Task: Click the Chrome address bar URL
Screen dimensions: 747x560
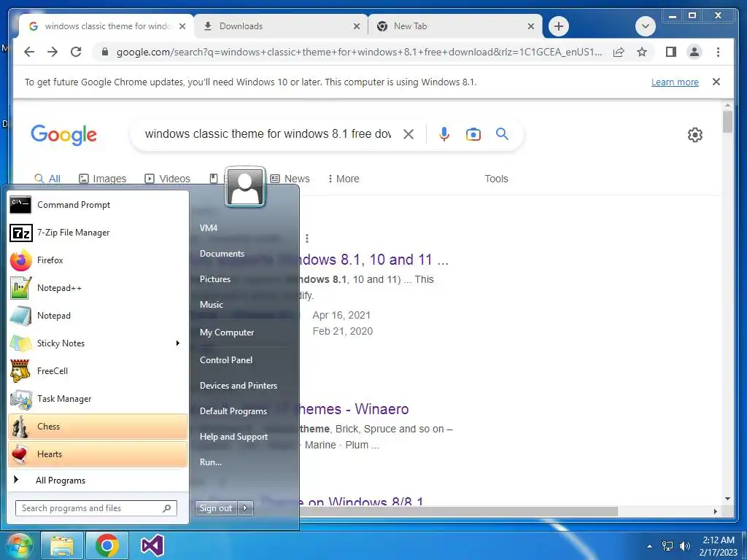Action: pyautogui.click(x=359, y=52)
